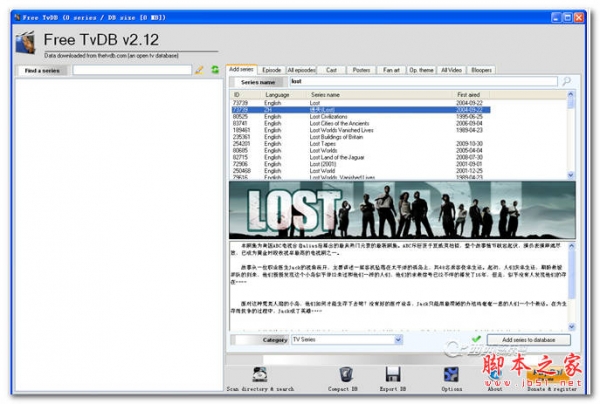The height and width of the screenshot is (404, 600).
Task: Click the LOST banner image
Action: coord(402,210)
